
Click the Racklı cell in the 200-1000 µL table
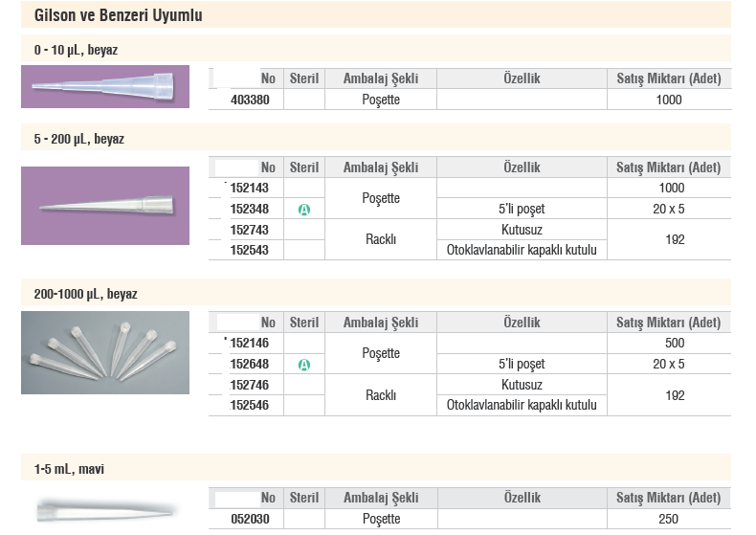(381, 395)
